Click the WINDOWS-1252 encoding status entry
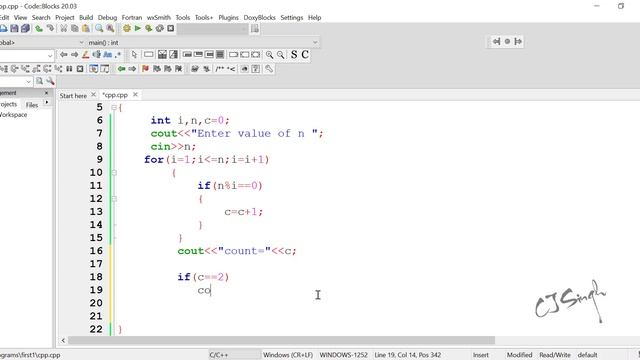The image size is (640, 360). tap(344, 355)
